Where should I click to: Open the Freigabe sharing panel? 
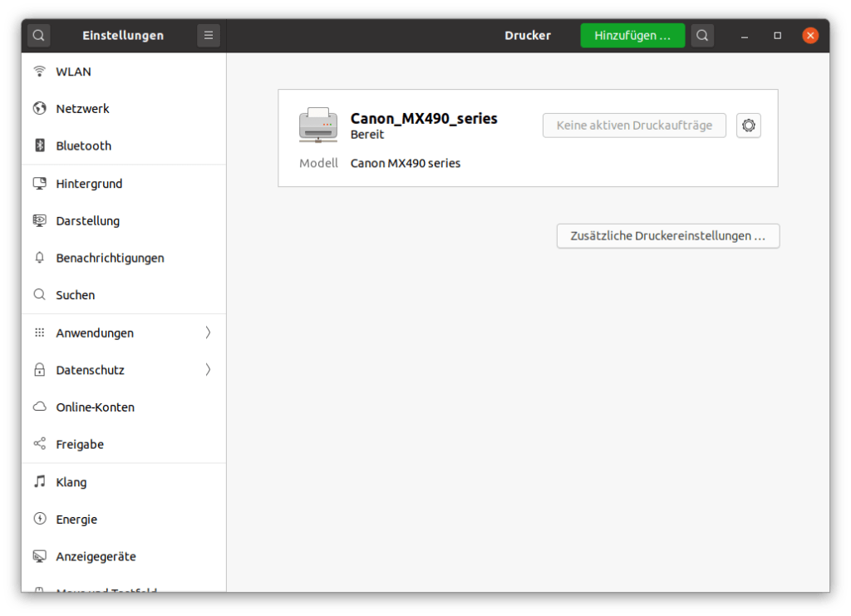pos(80,445)
